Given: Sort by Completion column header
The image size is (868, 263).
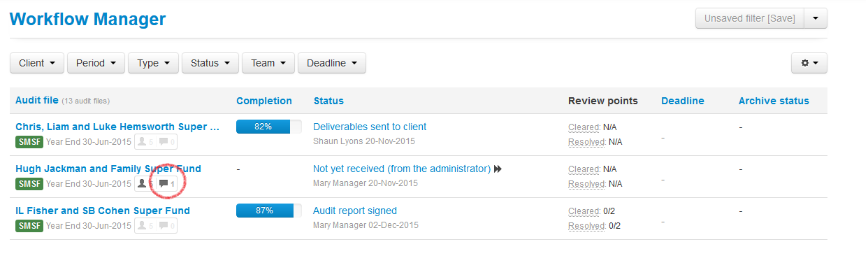Looking at the screenshot, I should pyautogui.click(x=264, y=101).
